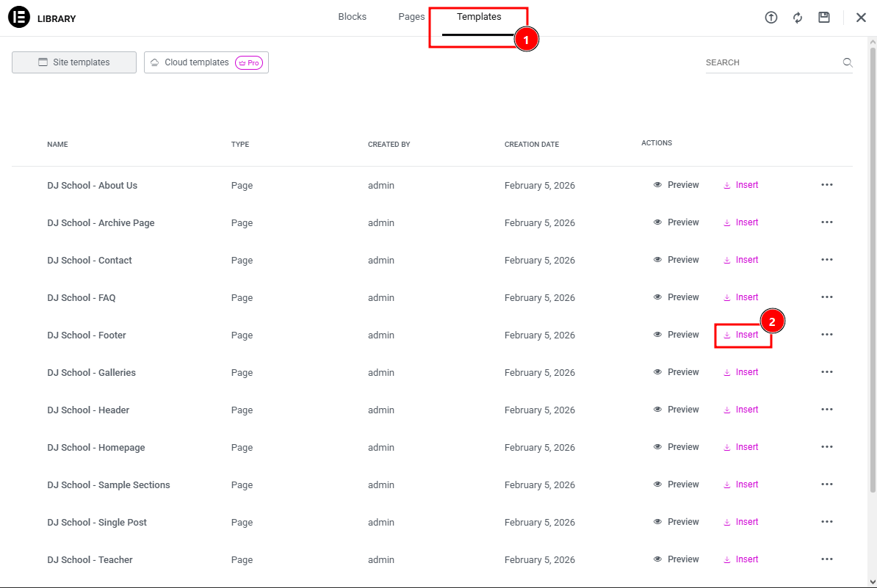Click the scrollbar down arrow
This screenshot has width=877, height=588.
[873, 582]
